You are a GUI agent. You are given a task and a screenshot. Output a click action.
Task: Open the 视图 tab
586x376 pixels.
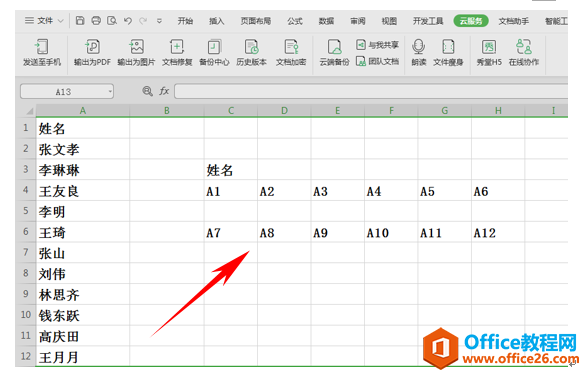pos(389,21)
